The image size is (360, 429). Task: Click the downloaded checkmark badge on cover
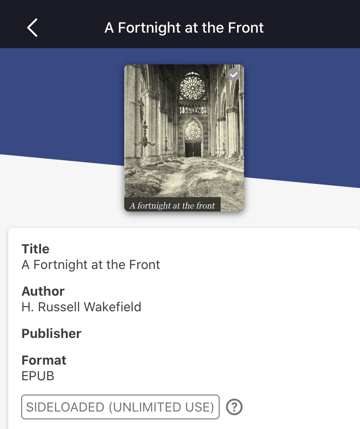pyautogui.click(x=234, y=75)
